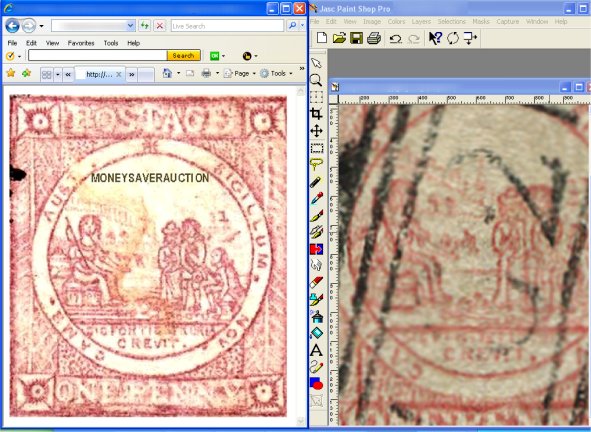Select the Zoom magnifier tool
The height and width of the screenshot is (432, 591).
pos(316,80)
